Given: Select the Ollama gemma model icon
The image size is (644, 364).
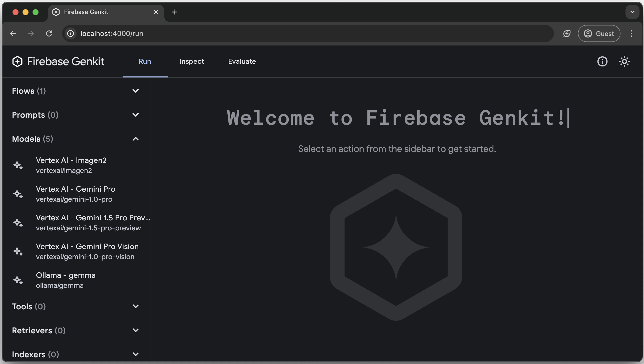Looking at the screenshot, I should 18,280.
